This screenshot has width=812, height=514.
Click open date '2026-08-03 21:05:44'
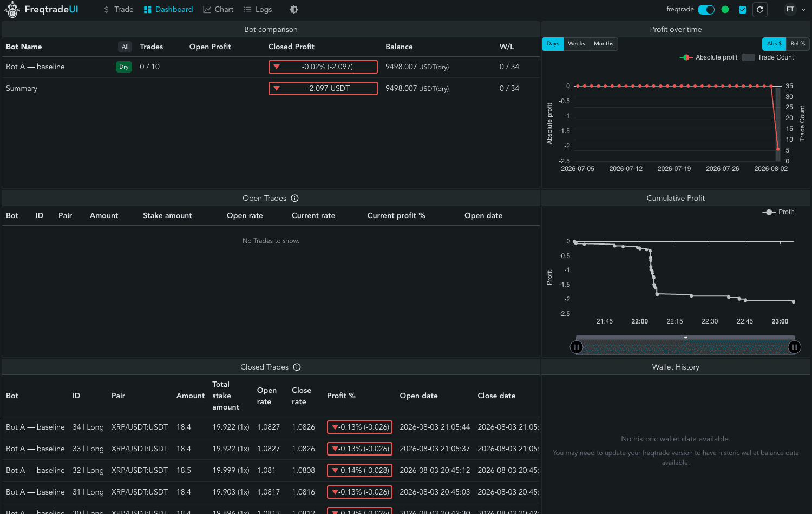pos(435,427)
